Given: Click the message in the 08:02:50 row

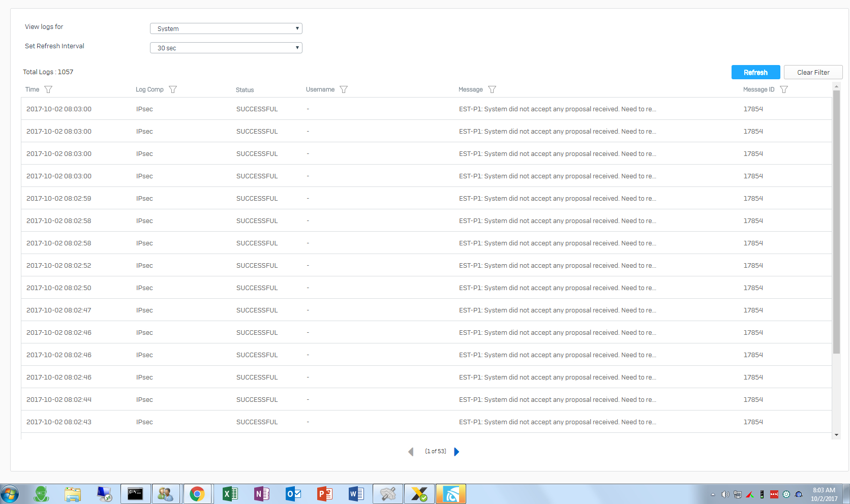Looking at the screenshot, I should (x=558, y=288).
